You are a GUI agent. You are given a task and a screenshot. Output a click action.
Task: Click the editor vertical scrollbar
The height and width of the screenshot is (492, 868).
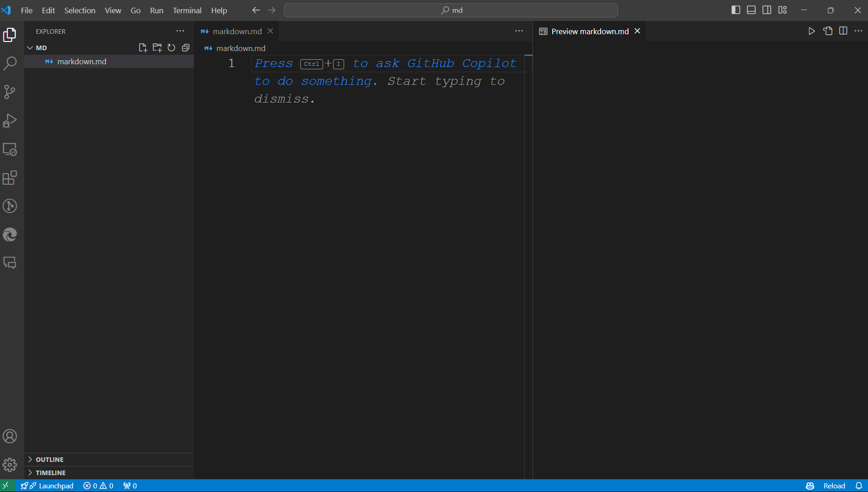pyautogui.click(x=528, y=267)
